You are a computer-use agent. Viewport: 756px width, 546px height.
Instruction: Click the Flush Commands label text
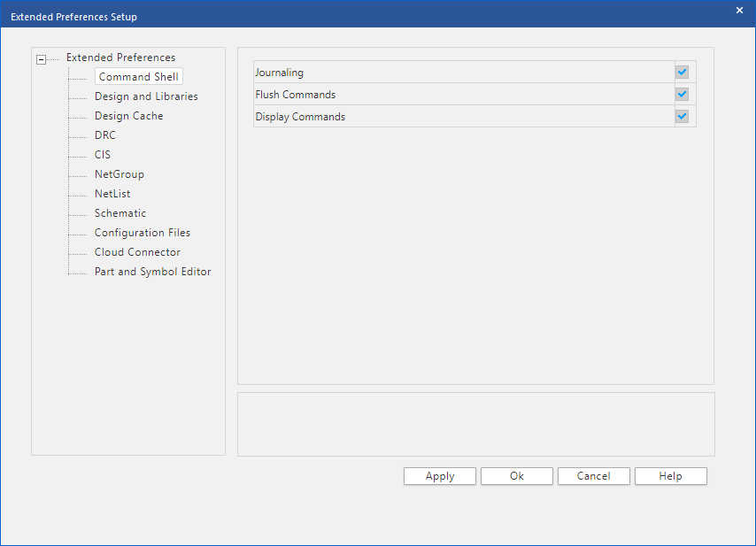[x=295, y=95]
